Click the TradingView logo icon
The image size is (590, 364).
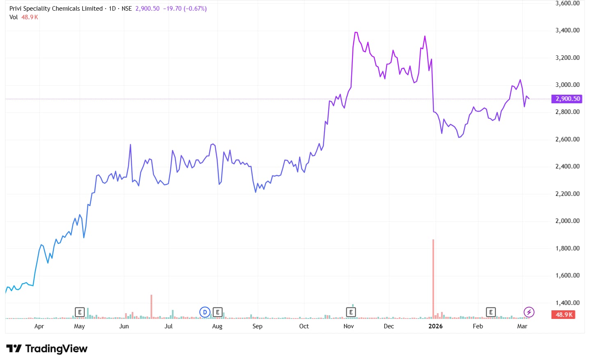[14, 349]
